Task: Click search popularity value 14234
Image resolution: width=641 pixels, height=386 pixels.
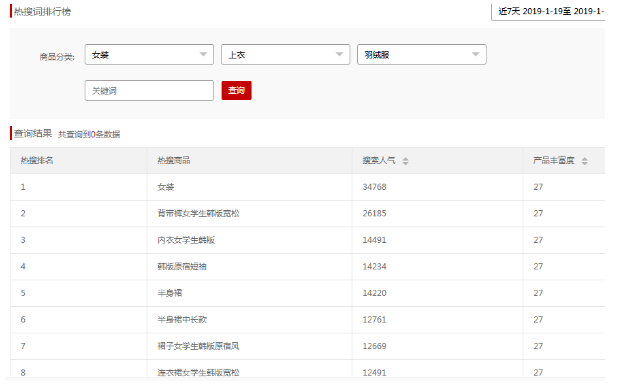Action: (374, 267)
